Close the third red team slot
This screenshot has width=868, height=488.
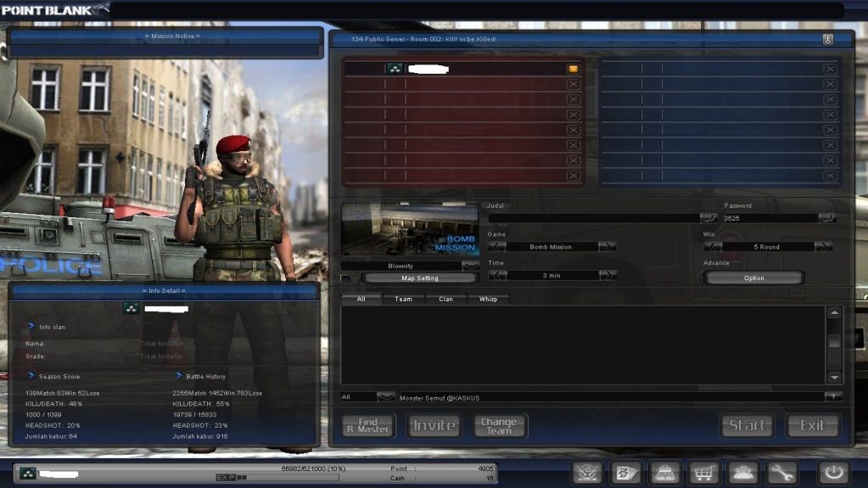(x=573, y=99)
